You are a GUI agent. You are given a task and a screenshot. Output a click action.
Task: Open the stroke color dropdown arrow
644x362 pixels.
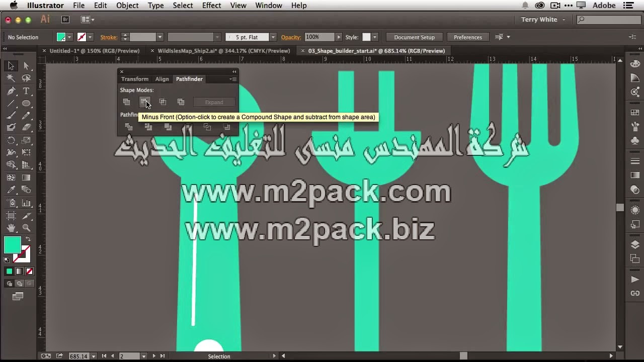point(90,37)
